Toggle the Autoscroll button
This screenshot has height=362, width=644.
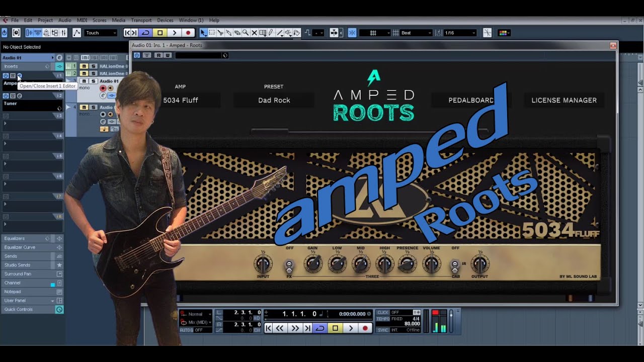click(334, 33)
